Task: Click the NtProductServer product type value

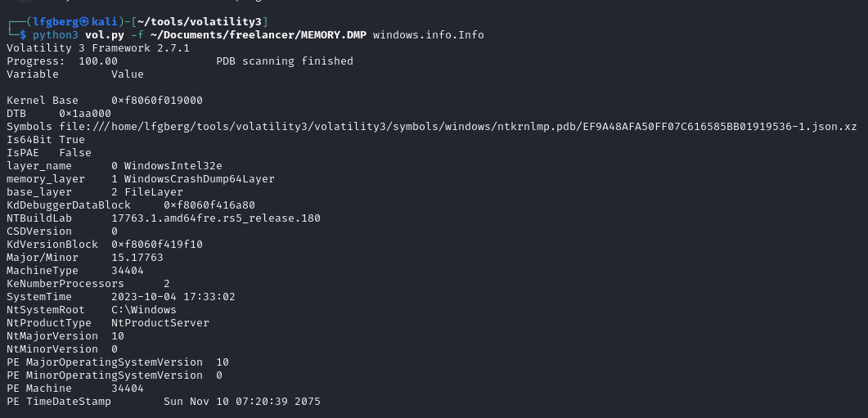Action: coord(160,323)
